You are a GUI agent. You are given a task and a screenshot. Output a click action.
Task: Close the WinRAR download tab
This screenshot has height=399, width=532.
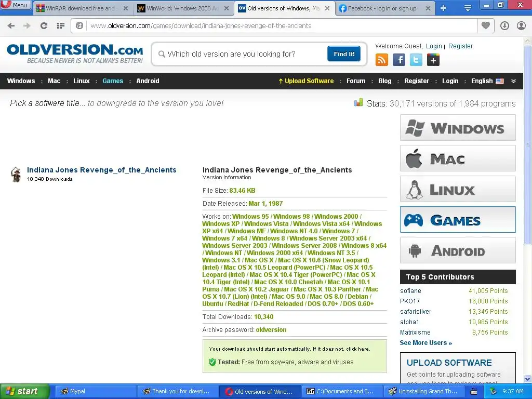coord(126,8)
